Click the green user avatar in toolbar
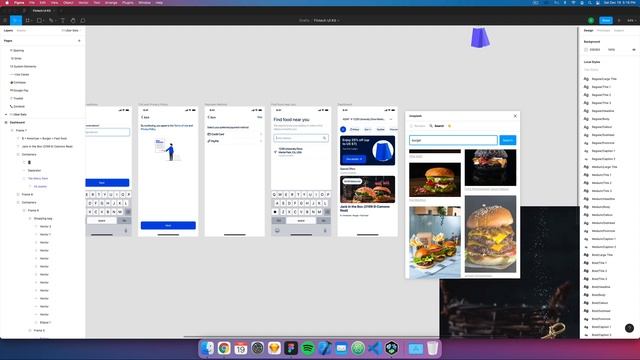 tap(591, 20)
